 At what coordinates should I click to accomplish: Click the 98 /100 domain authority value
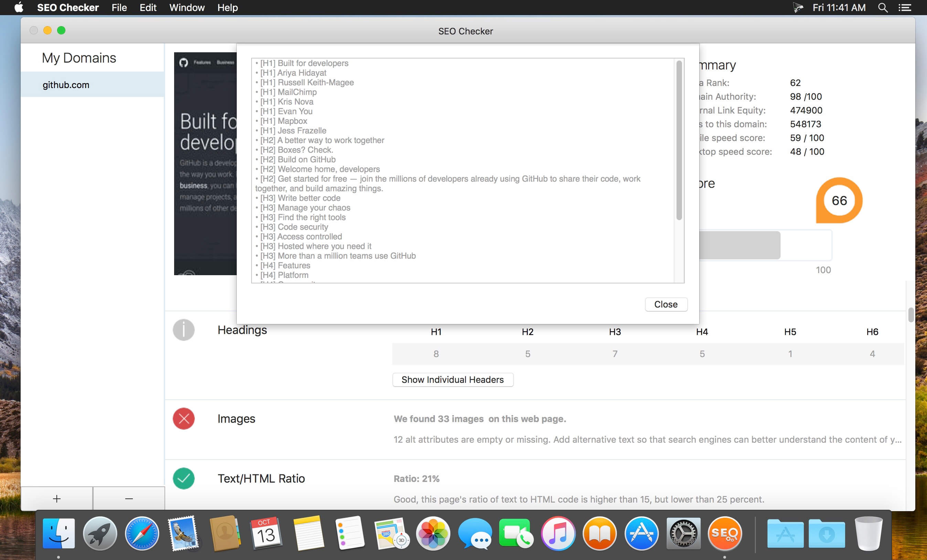pos(806,97)
